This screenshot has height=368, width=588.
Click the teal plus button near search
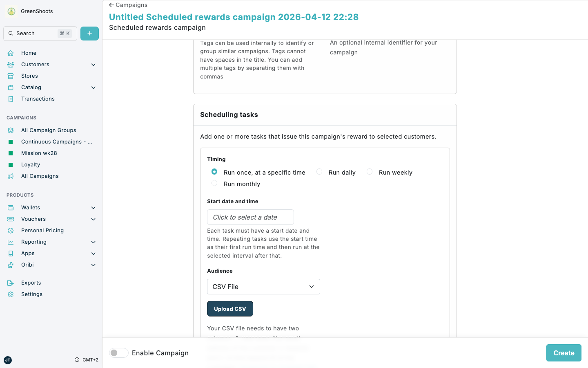pos(89,33)
